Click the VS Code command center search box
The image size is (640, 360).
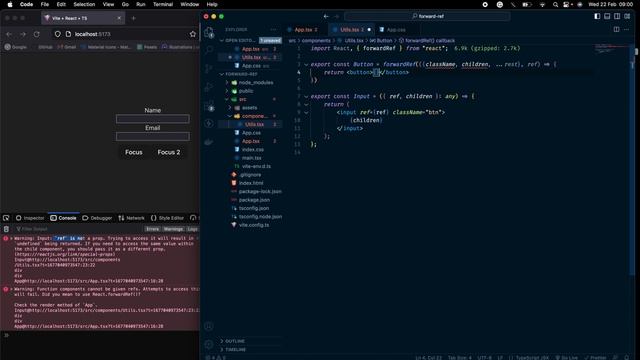tap(427, 16)
